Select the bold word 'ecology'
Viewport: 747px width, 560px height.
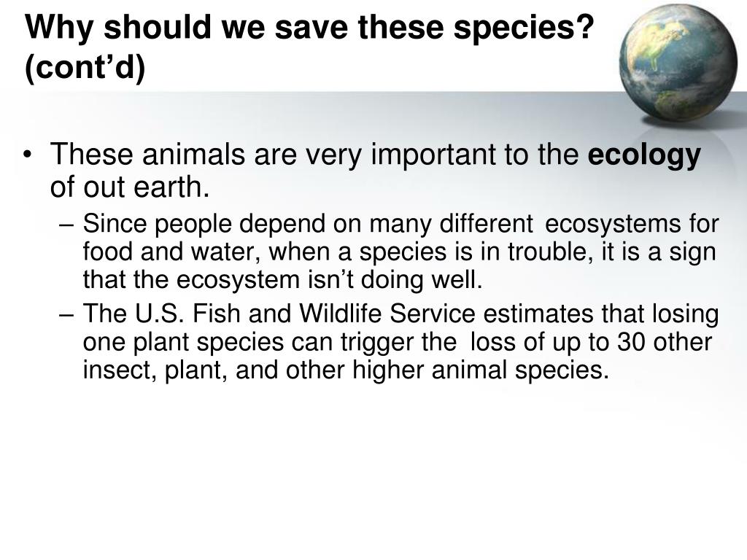[644, 155]
